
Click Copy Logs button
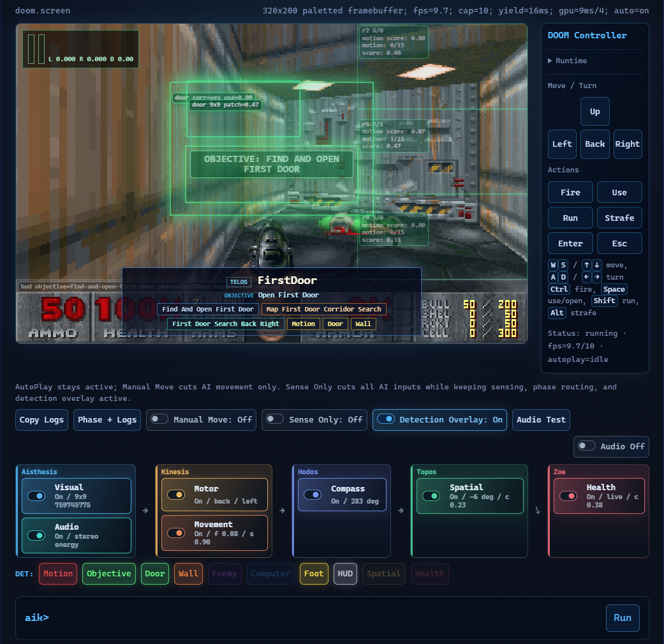click(41, 420)
